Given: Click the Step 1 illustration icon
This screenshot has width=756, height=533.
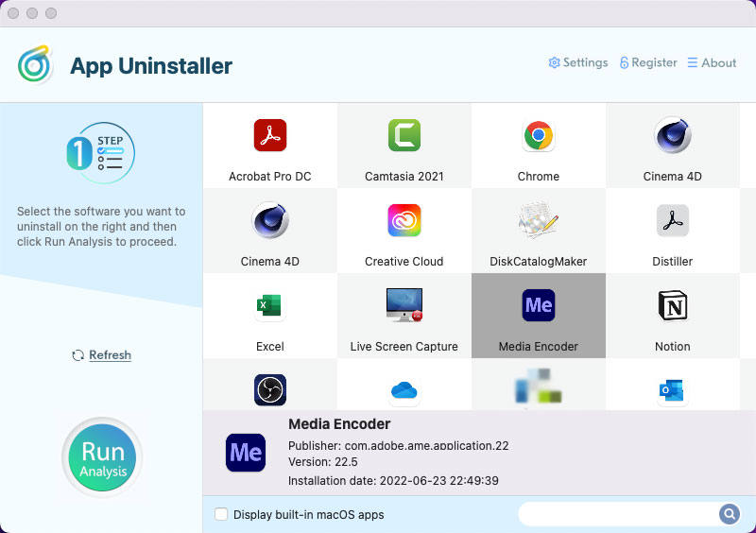Looking at the screenshot, I should tap(101, 153).
